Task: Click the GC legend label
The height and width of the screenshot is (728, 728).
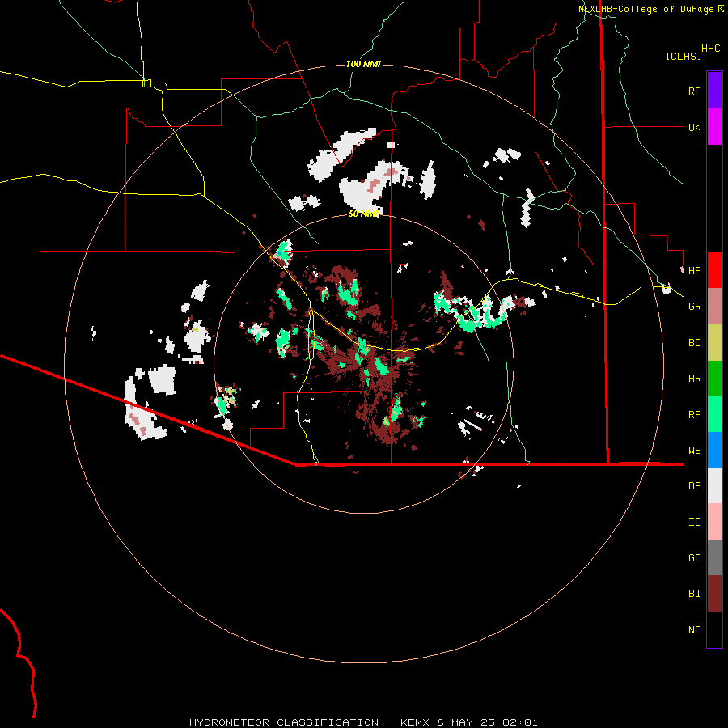Action: [694, 558]
